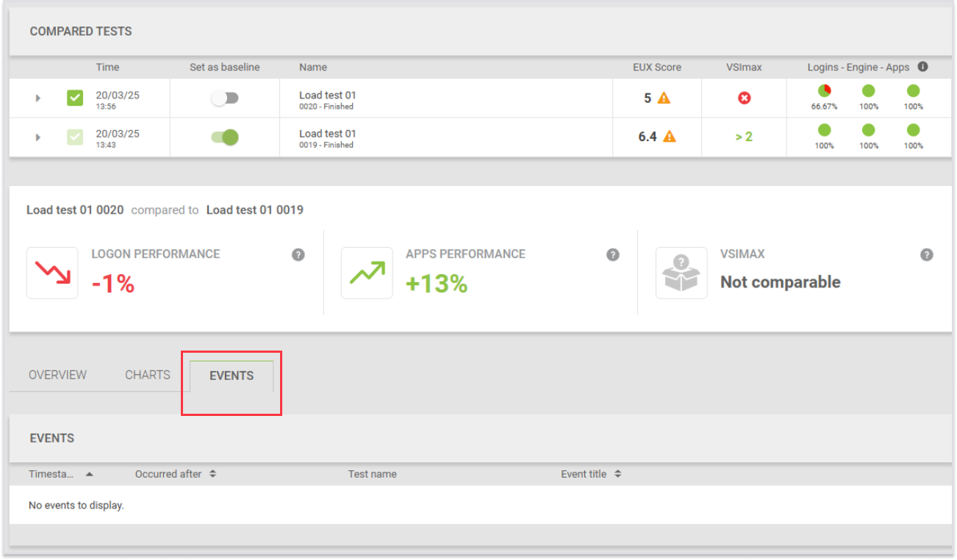
Task: Click the 66.67% logins pie indicator
Action: click(824, 91)
